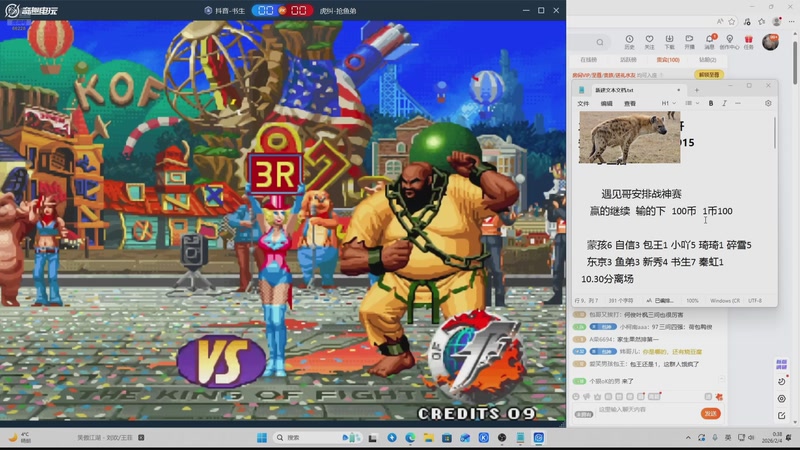The height and width of the screenshot is (450, 800).
Task: Click the weather widget on taskbar
Action: pos(19,437)
